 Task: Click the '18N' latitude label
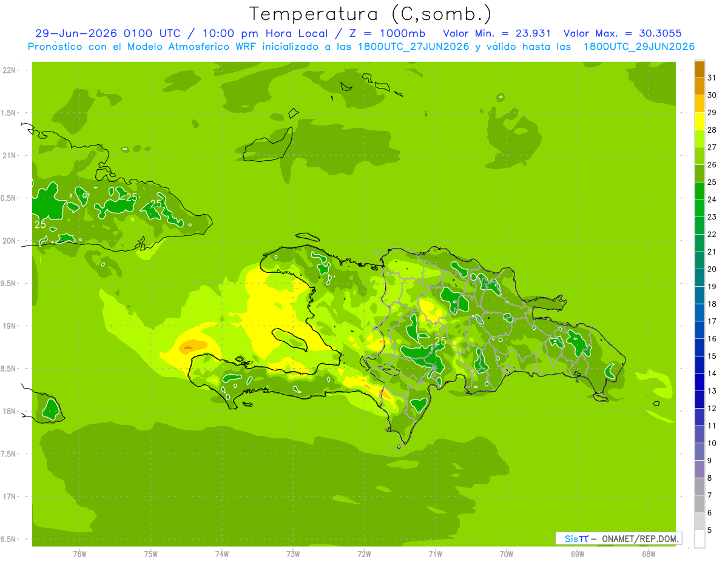click(10, 411)
